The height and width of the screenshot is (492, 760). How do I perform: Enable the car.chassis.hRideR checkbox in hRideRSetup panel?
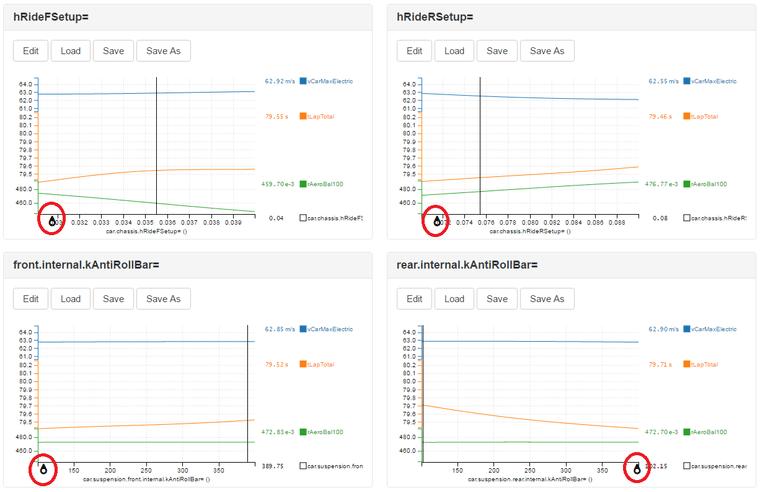[x=686, y=217]
